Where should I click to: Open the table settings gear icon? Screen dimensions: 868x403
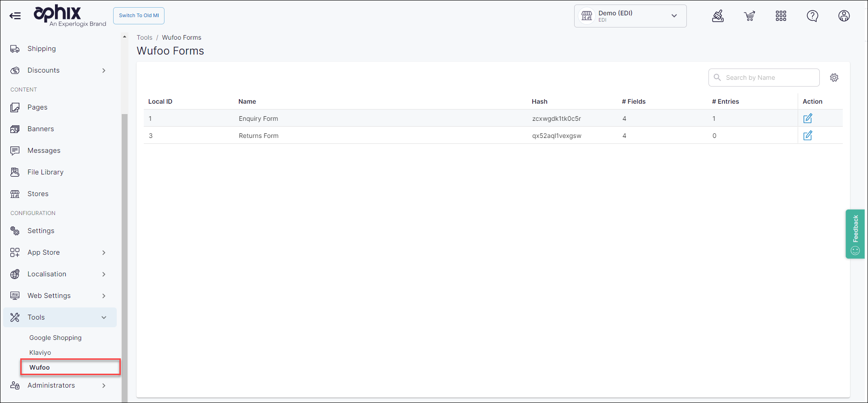point(834,78)
